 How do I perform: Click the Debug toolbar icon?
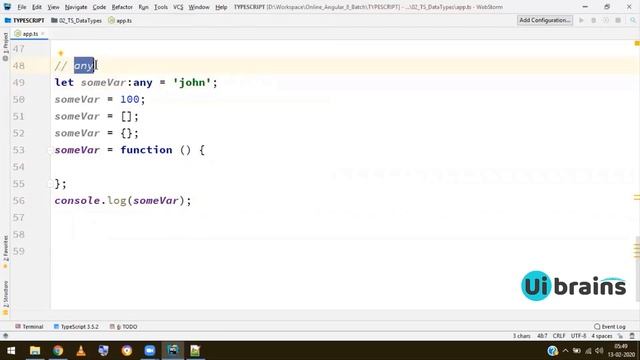coord(593,20)
